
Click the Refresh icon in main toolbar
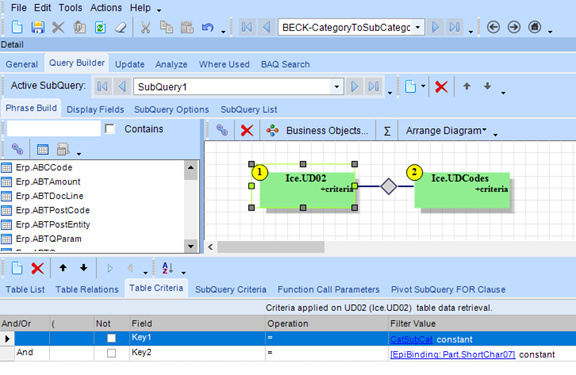point(100,27)
